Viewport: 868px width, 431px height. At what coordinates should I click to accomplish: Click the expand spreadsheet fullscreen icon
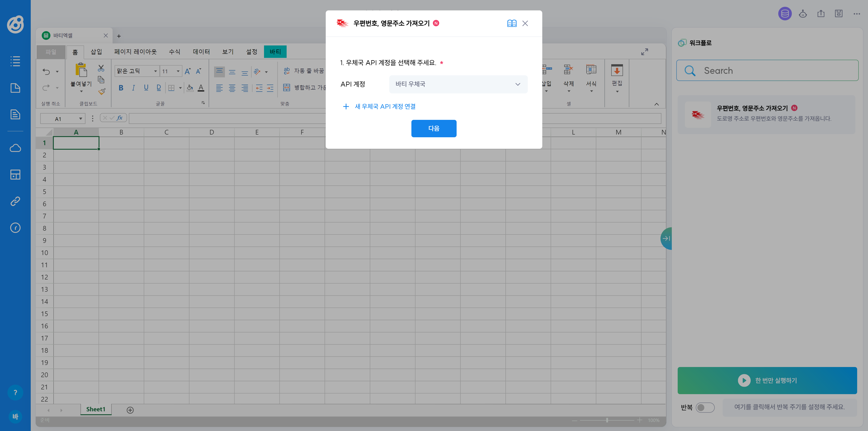pos(645,52)
